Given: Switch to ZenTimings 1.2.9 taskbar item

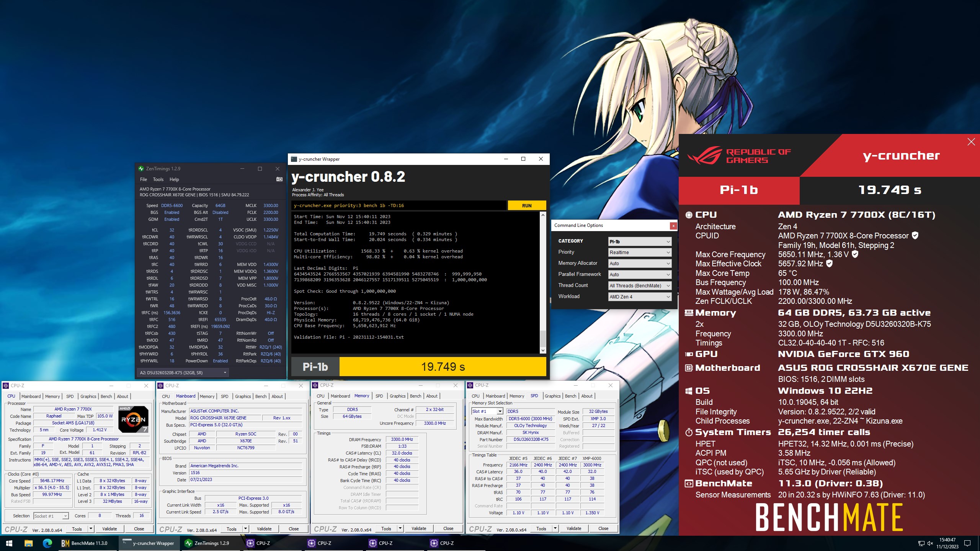Looking at the screenshot, I should click(210, 543).
